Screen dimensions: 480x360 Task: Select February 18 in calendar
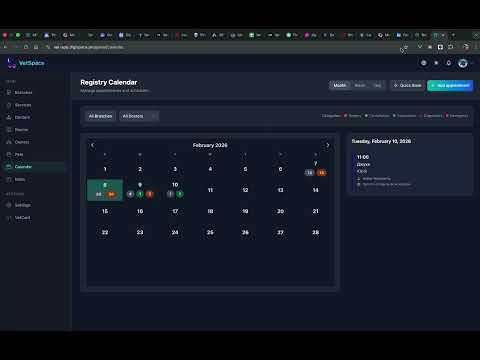click(210, 211)
